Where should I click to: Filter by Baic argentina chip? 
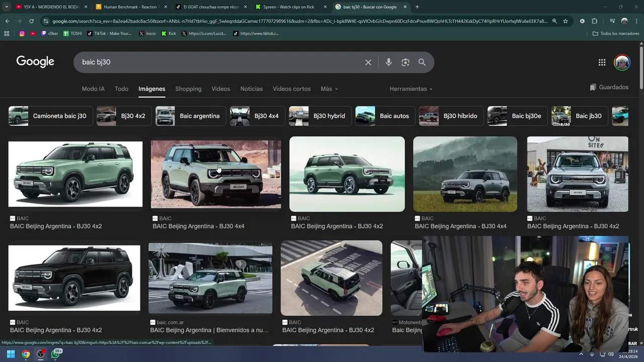click(x=190, y=116)
